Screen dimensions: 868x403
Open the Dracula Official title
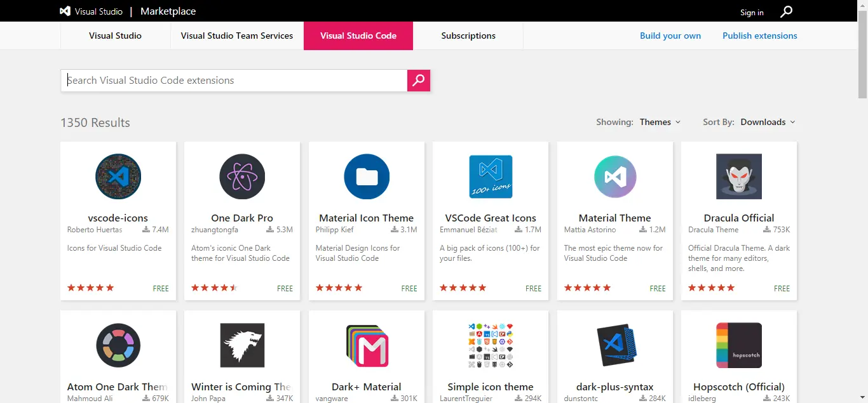[739, 218]
